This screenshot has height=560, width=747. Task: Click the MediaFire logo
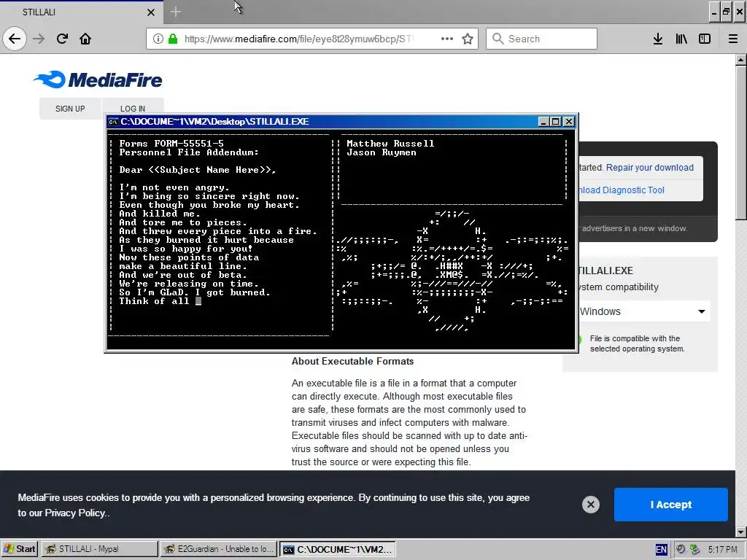[98, 79]
